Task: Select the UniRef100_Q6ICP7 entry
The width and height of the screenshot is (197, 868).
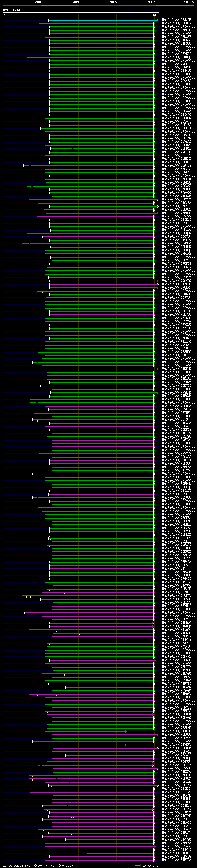Action: (x=177, y=115)
